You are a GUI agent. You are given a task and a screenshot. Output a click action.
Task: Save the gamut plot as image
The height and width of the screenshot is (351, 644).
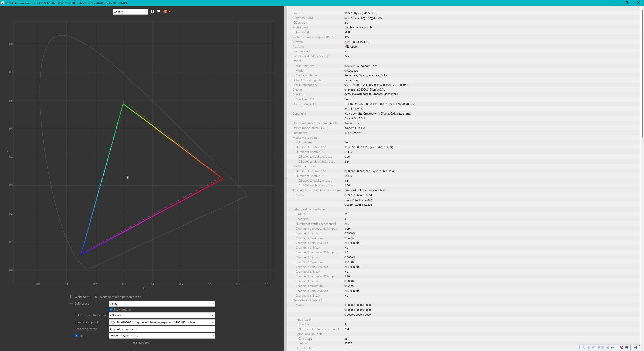pos(158,12)
